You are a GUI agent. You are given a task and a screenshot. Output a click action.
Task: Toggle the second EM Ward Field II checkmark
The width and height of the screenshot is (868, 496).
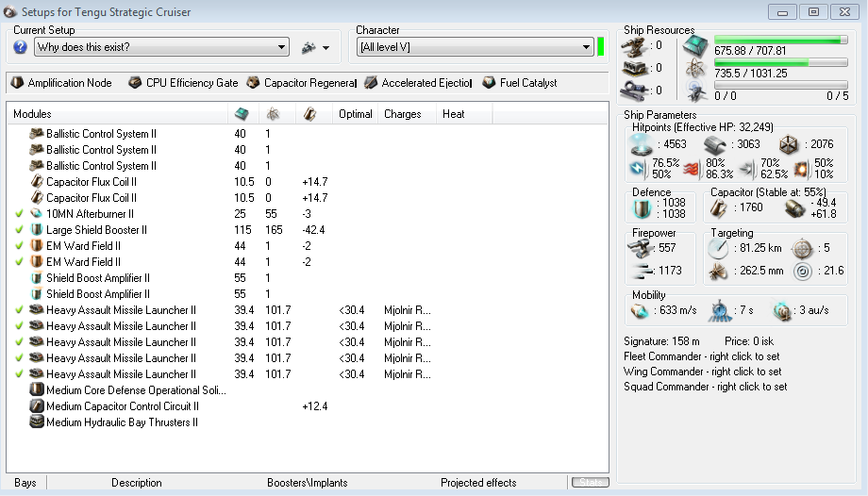(x=20, y=262)
